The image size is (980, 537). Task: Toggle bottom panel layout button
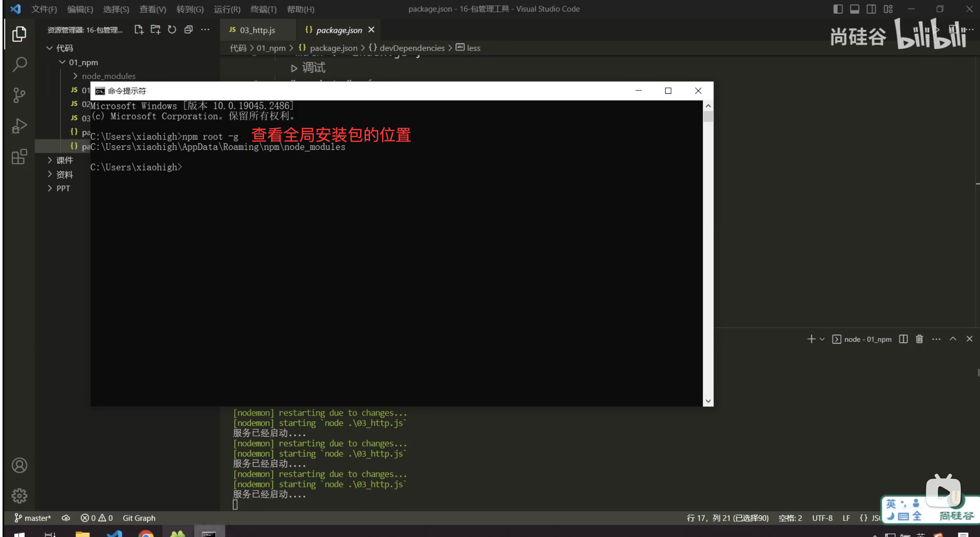[855, 9]
